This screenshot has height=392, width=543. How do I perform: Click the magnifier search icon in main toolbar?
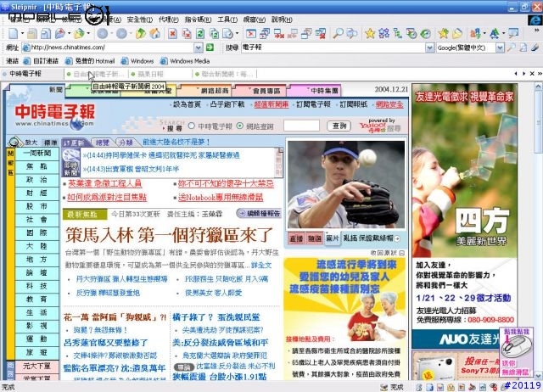point(338,34)
